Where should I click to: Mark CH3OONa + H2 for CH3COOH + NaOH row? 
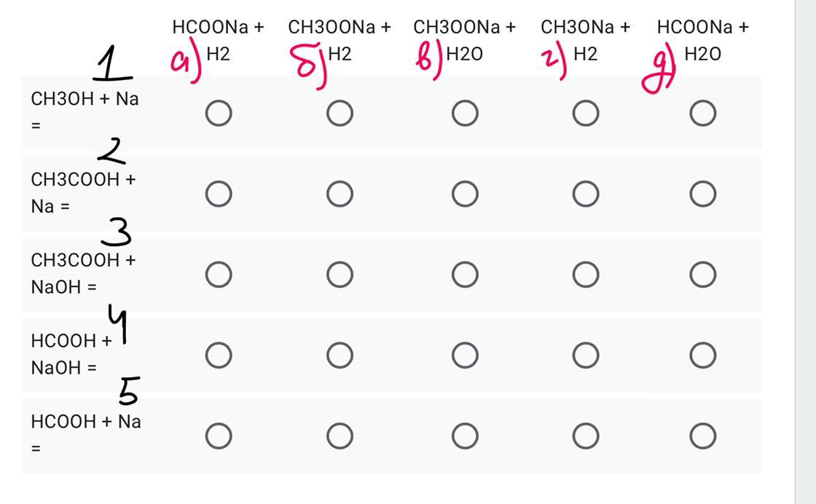pyautogui.click(x=340, y=275)
